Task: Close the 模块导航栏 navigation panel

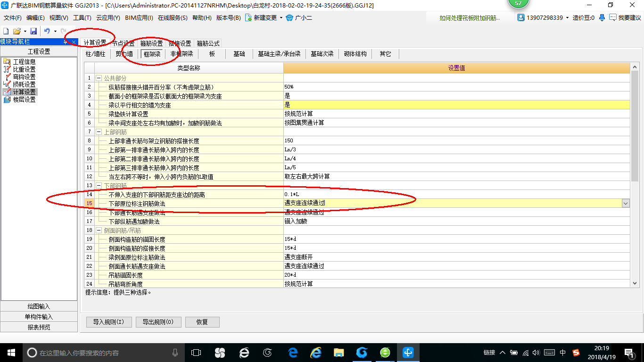Action: pos(74,42)
